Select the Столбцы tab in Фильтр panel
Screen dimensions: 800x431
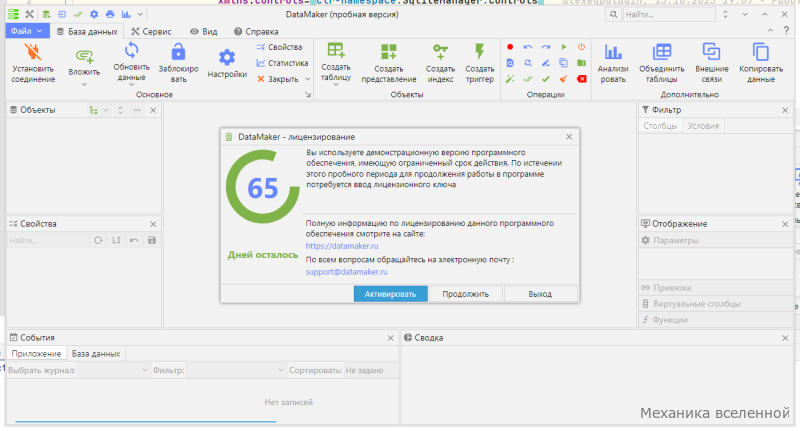660,126
